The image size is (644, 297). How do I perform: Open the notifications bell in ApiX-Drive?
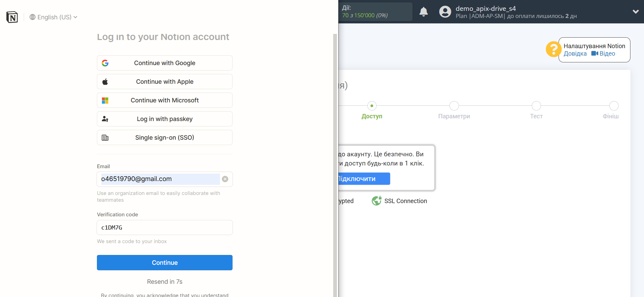(x=424, y=12)
